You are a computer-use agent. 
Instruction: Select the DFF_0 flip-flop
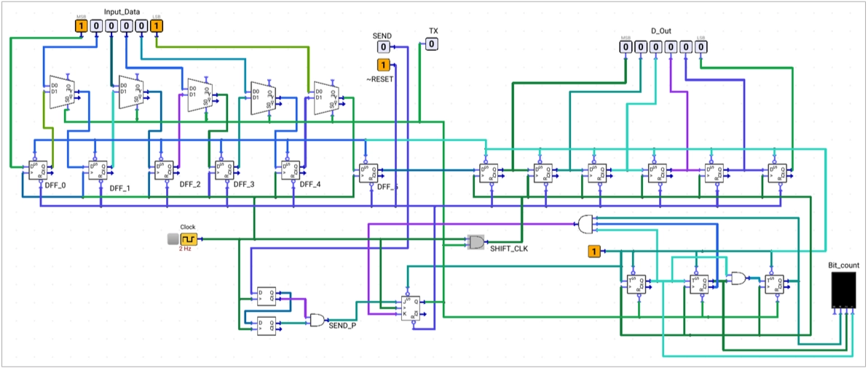[x=38, y=170]
